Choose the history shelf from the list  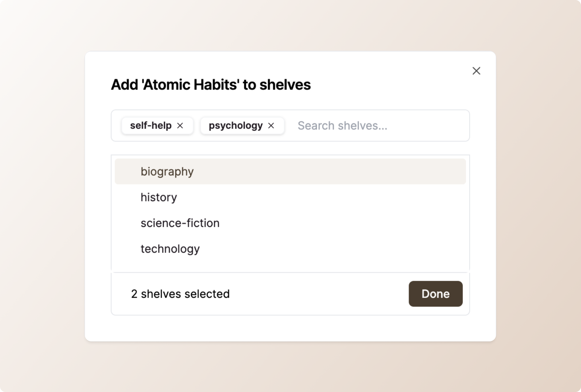tap(290, 197)
